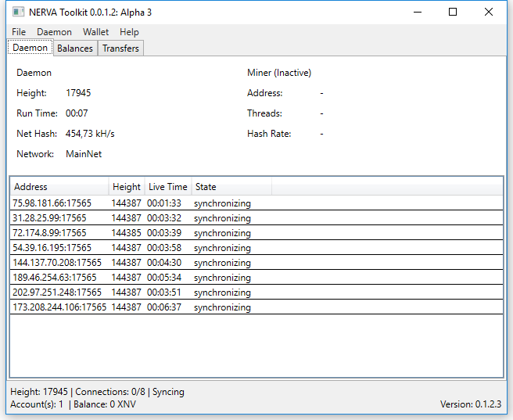Open the Help menu
The image size is (513, 420).
click(x=129, y=32)
